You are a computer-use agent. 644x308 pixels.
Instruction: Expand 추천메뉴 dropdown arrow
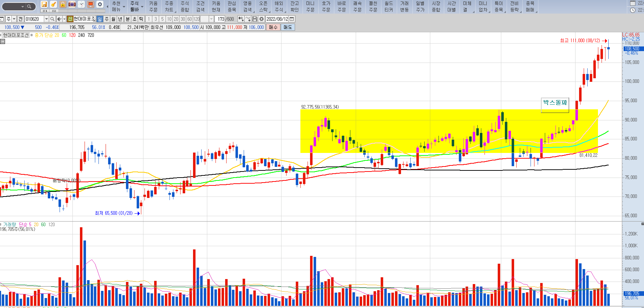124,6
